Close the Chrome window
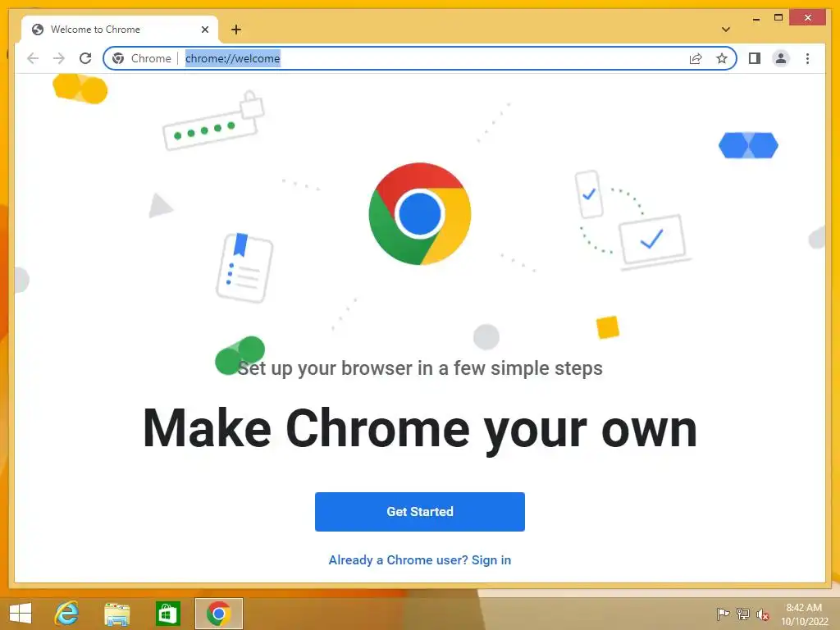This screenshot has height=630, width=840. click(808, 18)
